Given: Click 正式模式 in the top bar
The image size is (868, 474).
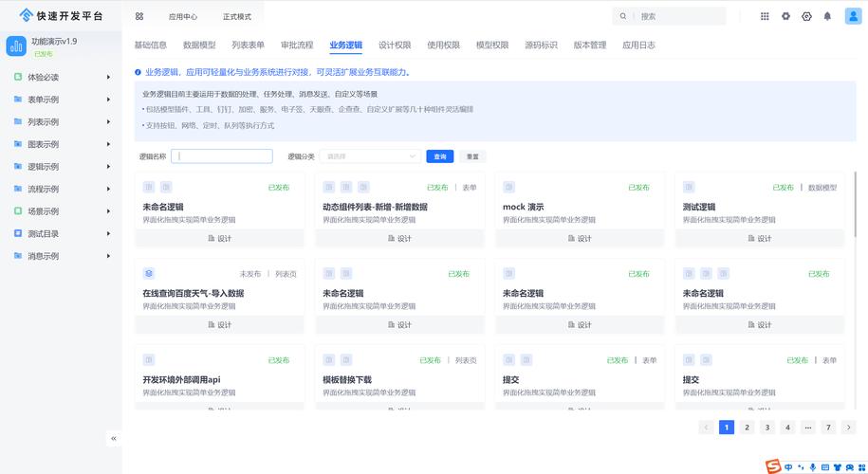Looking at the screenshot, I should pyautogui.click(x=237, y=17).
